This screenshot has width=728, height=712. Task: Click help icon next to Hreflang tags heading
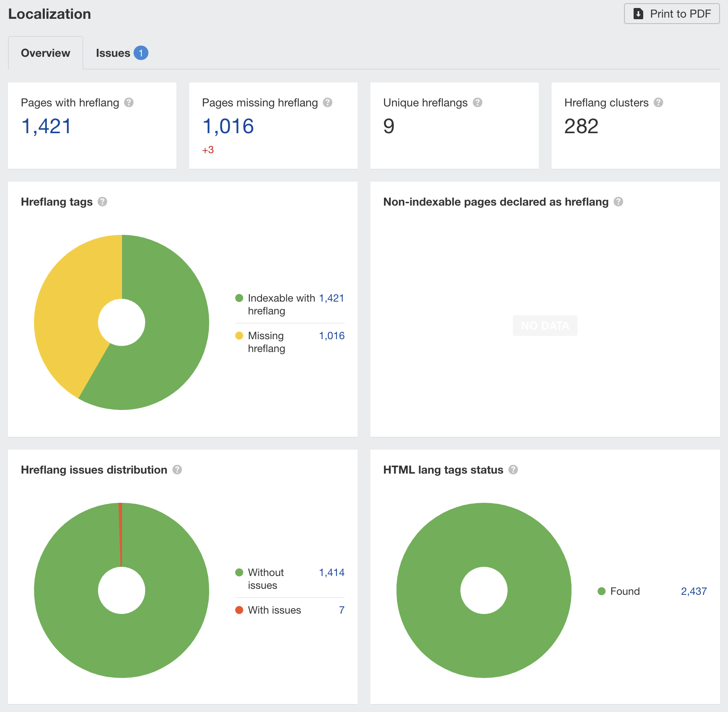tap(102, 202)
